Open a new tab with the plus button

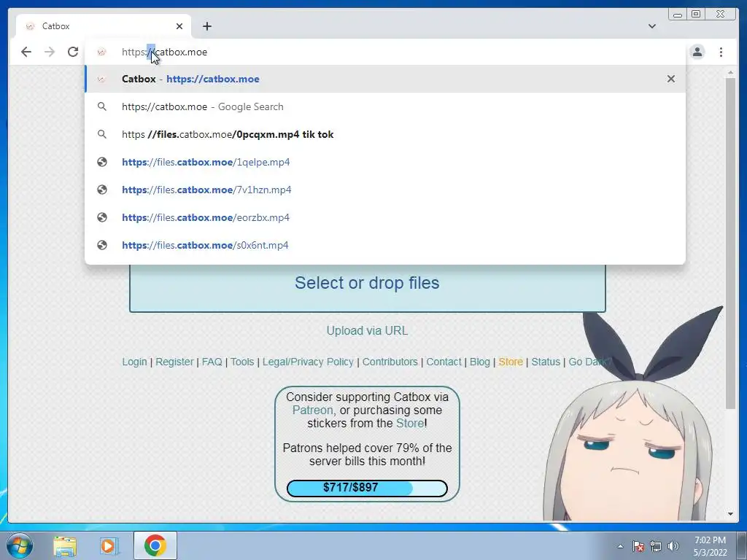pyautogui.click(x=206, y=26)
